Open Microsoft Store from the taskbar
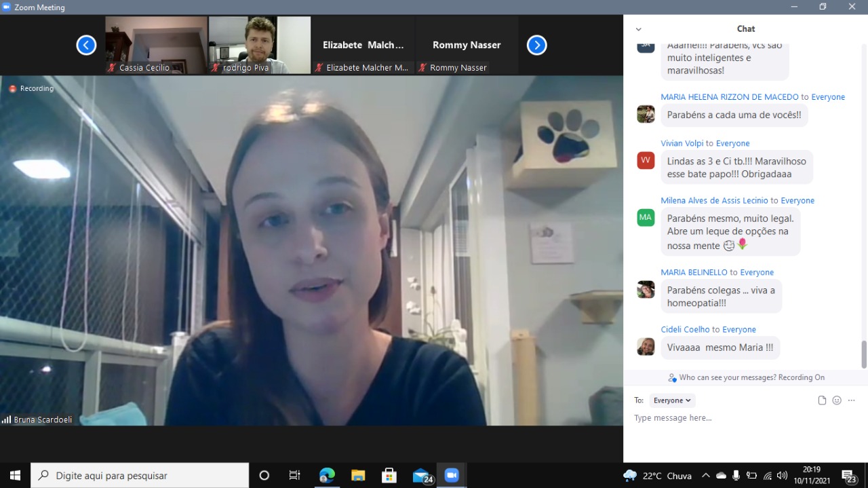This screenshot has height=488, width=868. coord(389,475)
